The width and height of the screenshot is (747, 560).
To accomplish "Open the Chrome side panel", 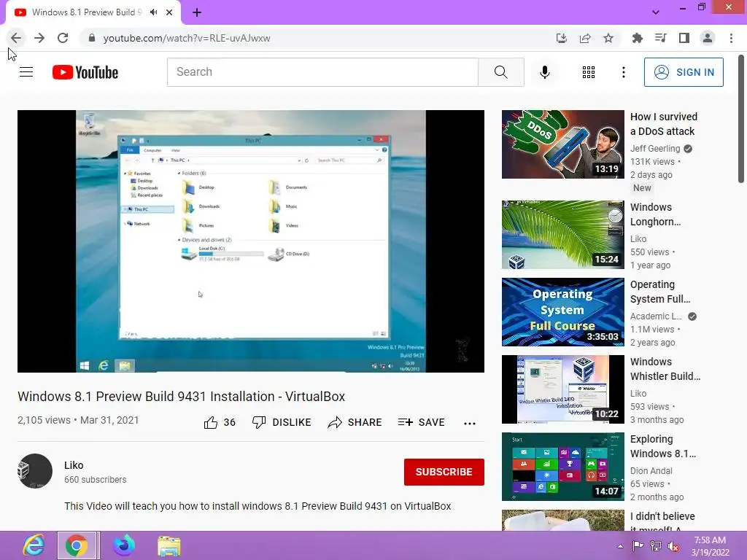I will click(684, 38).
